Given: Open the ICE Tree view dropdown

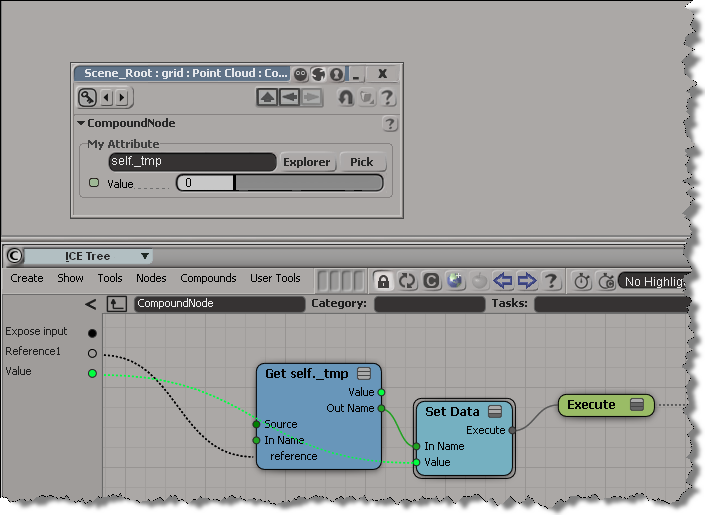Looking at the screenshot, I should [x=145, y=256].
